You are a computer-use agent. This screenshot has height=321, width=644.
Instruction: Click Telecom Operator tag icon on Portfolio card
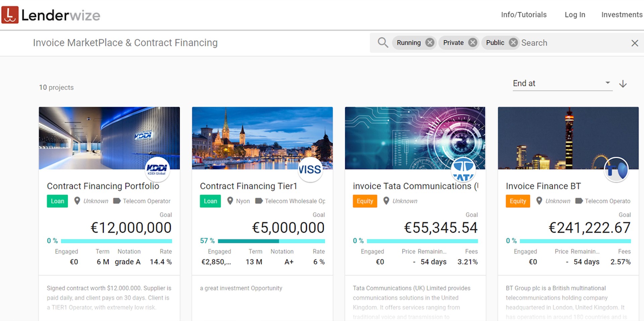coord(117,201)
